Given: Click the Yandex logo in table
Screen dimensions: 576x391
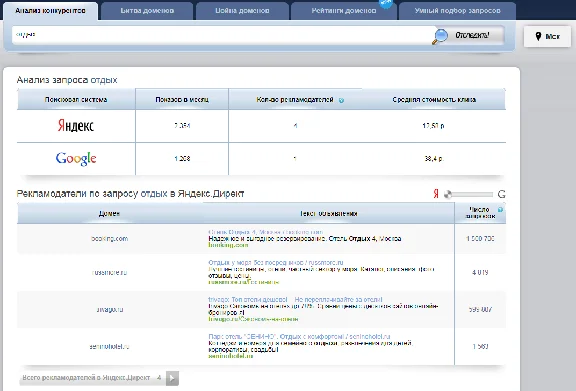Looking at the screenshot, I should click(x=76, y=126).
